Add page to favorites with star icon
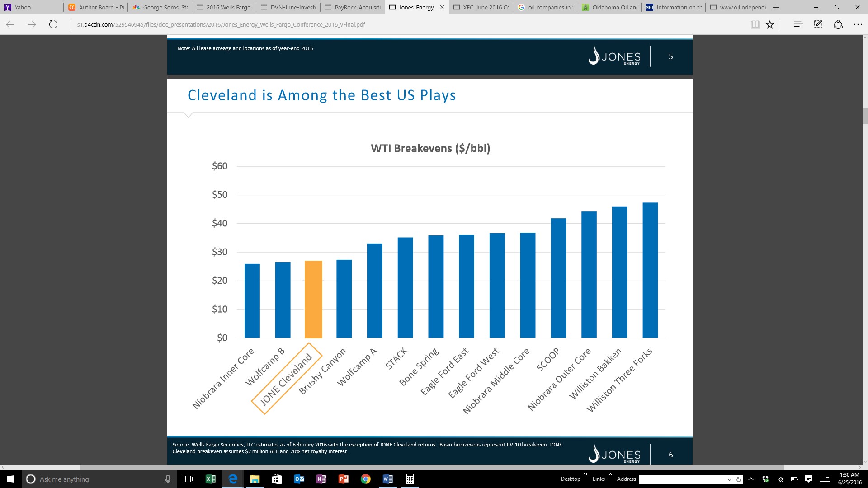The width and height of the screenshot is (868, 488). 770,25
